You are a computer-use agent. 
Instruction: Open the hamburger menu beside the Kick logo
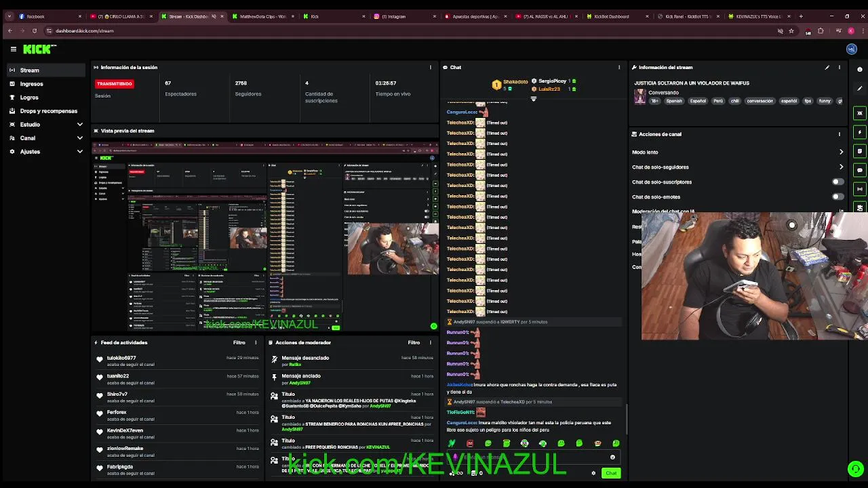[x=13, y=49]
